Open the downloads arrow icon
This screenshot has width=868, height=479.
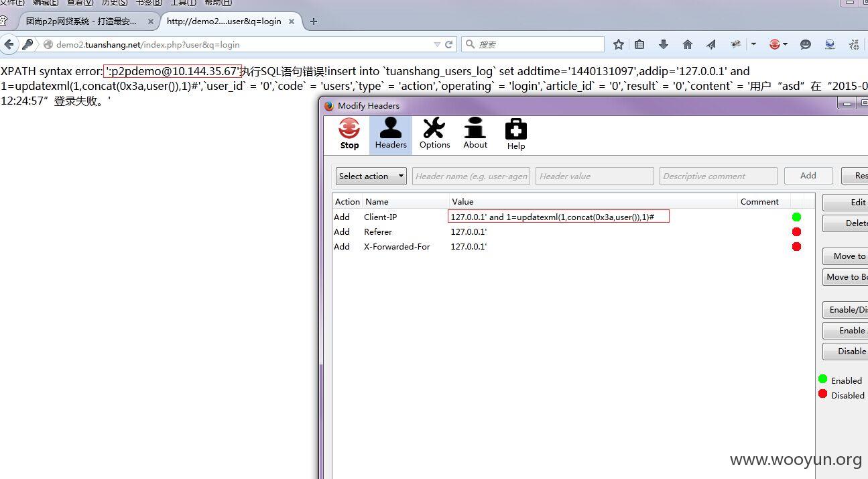coord(664,44)
